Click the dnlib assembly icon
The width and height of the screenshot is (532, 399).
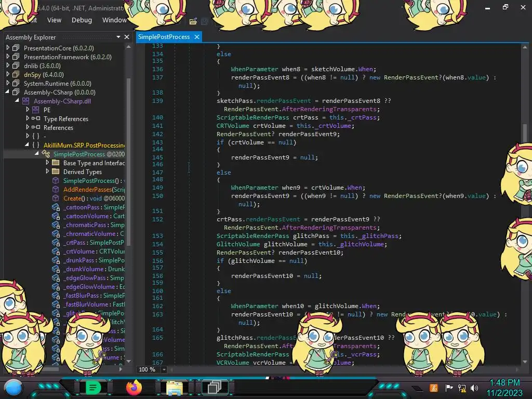pos(16,65)
